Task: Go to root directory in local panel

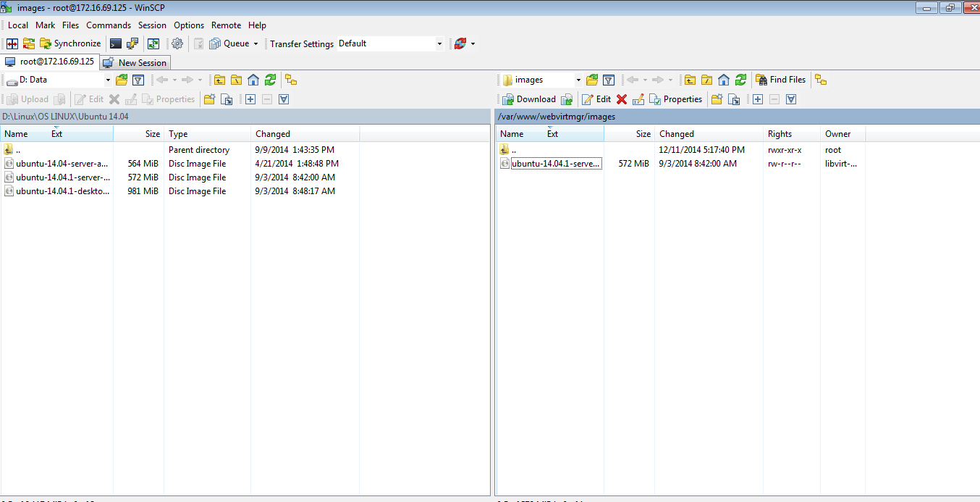Action: (236, 80)
